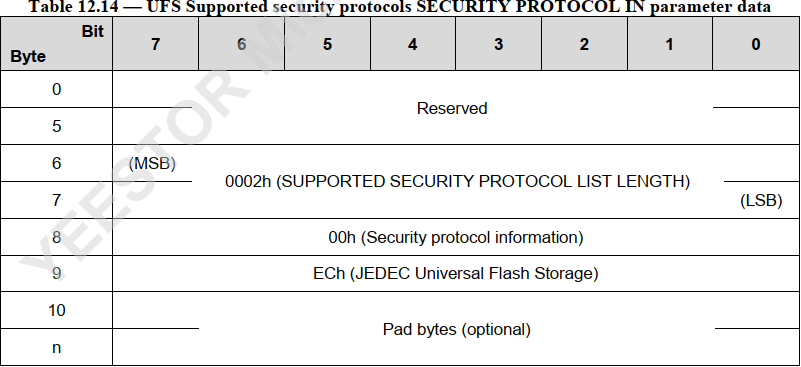Select the Bit 5 header cell
Image resolution: width=801 pixels, height=367 pixels.
coord(327,44)
